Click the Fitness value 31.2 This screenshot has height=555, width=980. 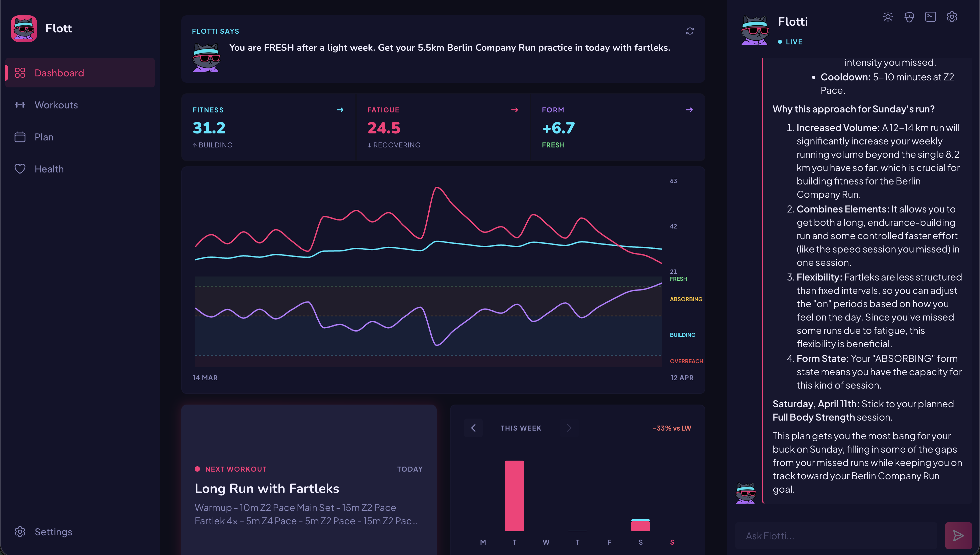(209, 128)
